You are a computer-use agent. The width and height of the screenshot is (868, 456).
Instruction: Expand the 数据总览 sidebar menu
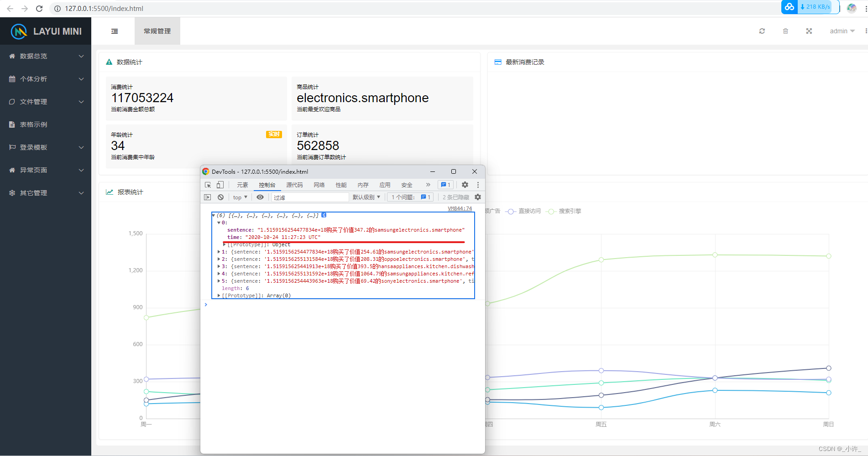click(46, 56)
